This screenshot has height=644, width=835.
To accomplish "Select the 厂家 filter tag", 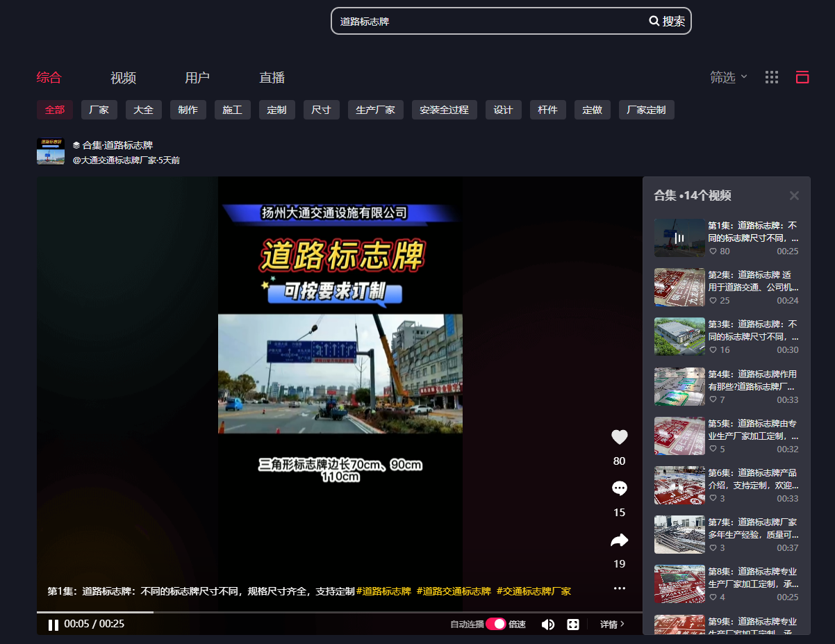I will point(99,110).
